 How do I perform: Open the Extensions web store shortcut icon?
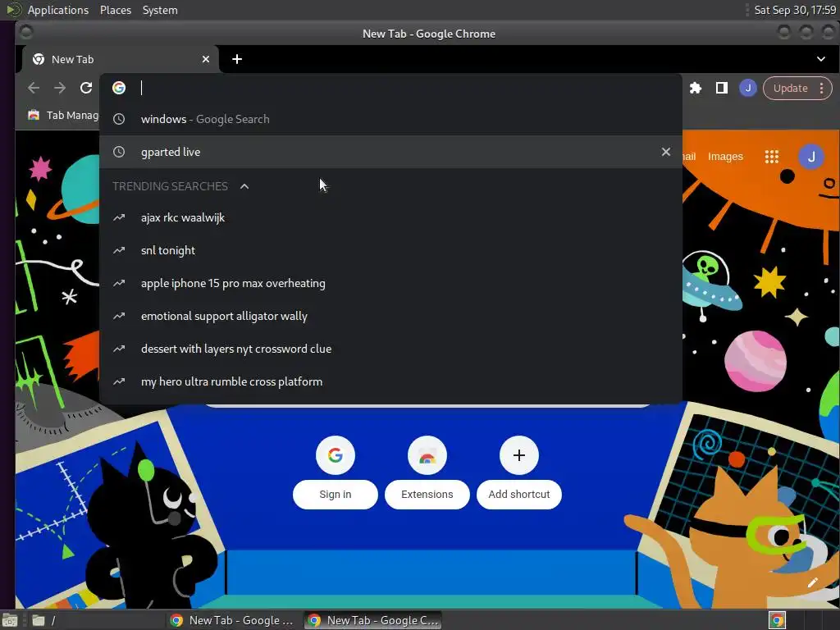pos(427,455)
